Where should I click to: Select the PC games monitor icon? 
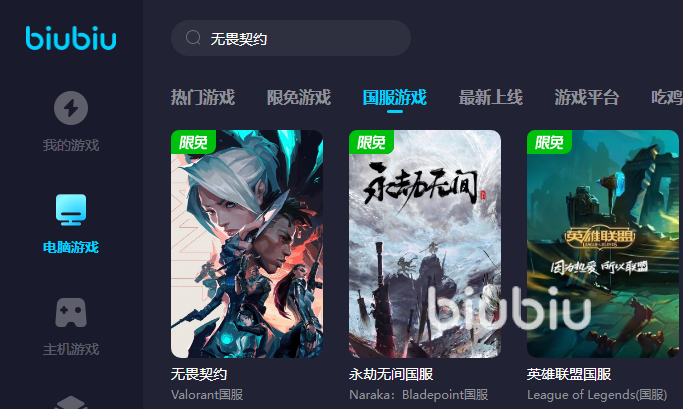[x=71, y=210]
